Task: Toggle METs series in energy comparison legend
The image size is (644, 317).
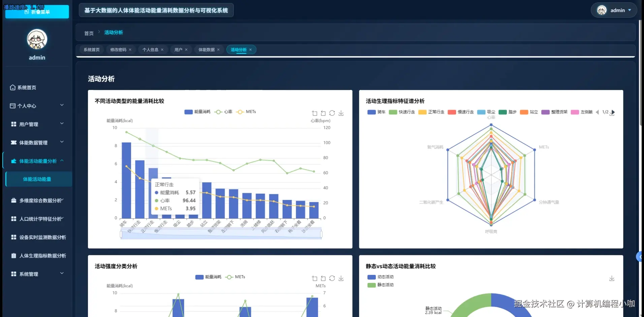Action: 246,112
